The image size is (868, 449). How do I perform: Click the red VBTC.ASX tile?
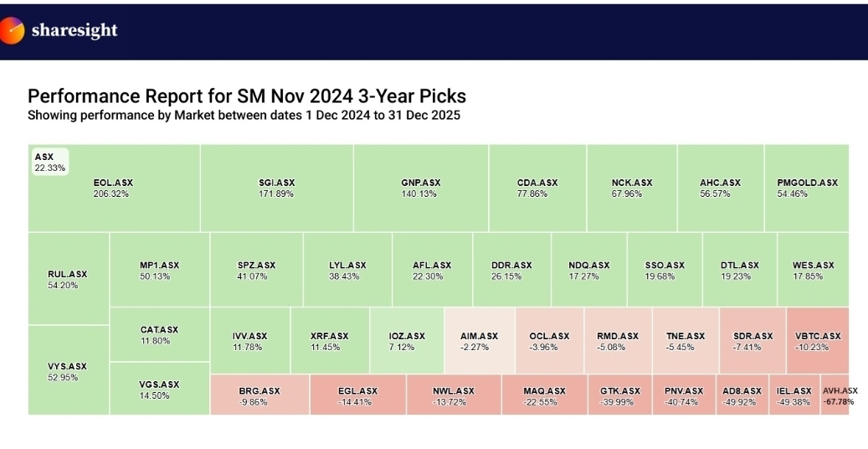(x=818, y=341)
